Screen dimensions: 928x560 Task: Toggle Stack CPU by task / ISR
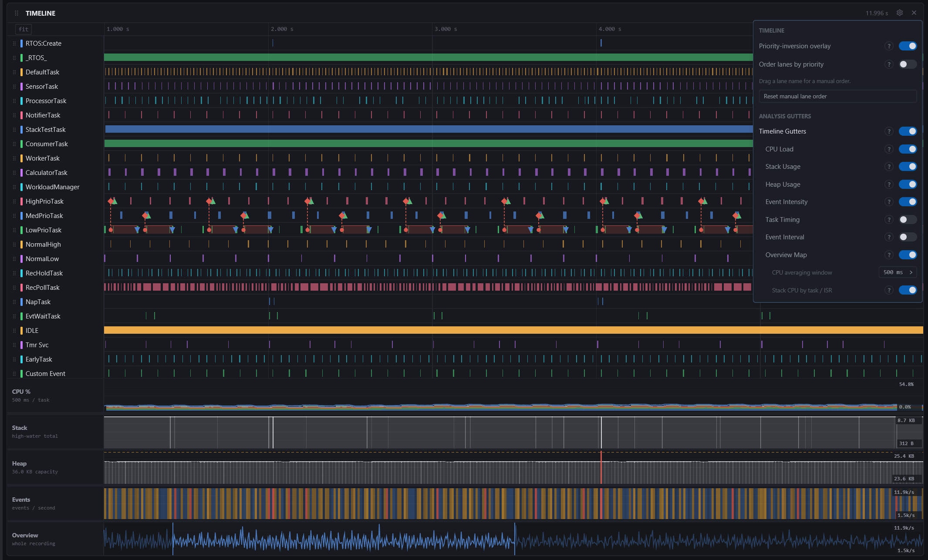(908, 290)
